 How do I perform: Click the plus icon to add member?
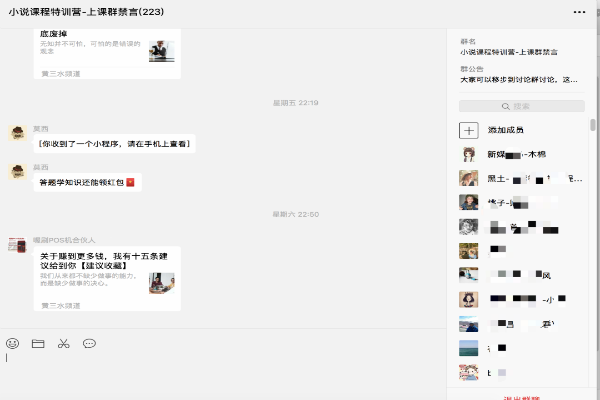[x=468, y=130]
